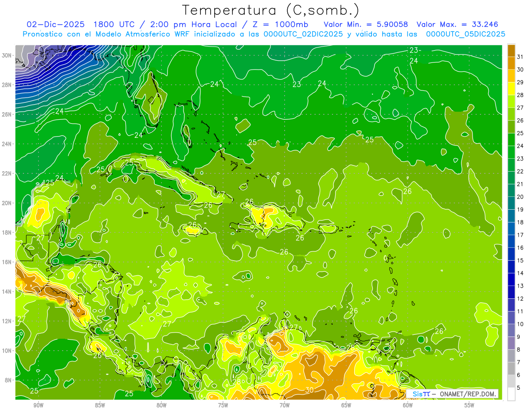Click the color scale label "8"
Image resolution: width=532 pixels, height=411 pixels.
[519, 349]
